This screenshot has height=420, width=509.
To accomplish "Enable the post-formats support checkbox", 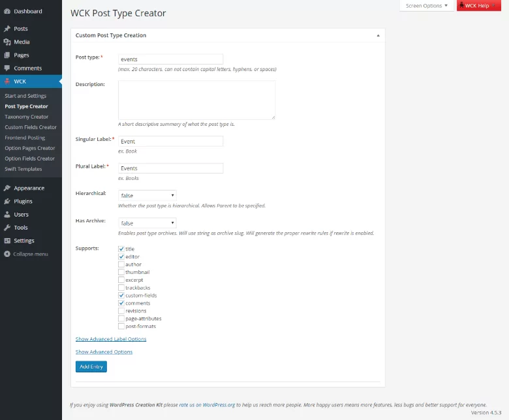I will coord(121,326).
